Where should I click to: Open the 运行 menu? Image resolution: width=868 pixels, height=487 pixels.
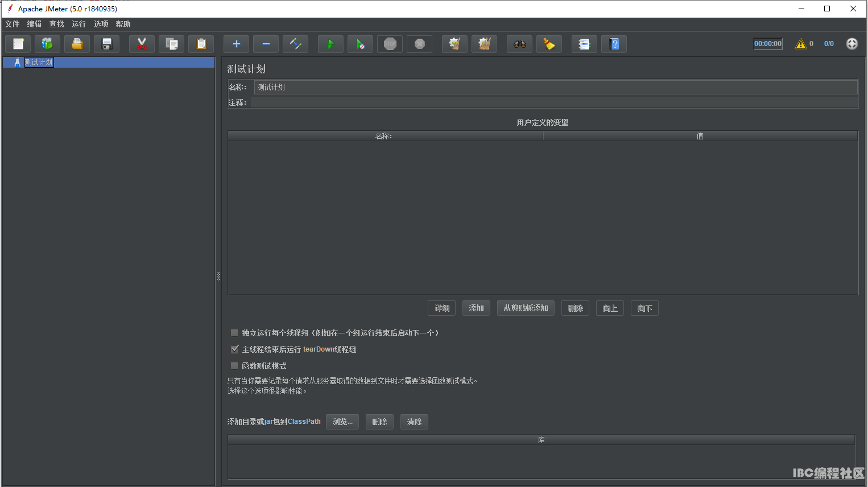coord(78,24)
